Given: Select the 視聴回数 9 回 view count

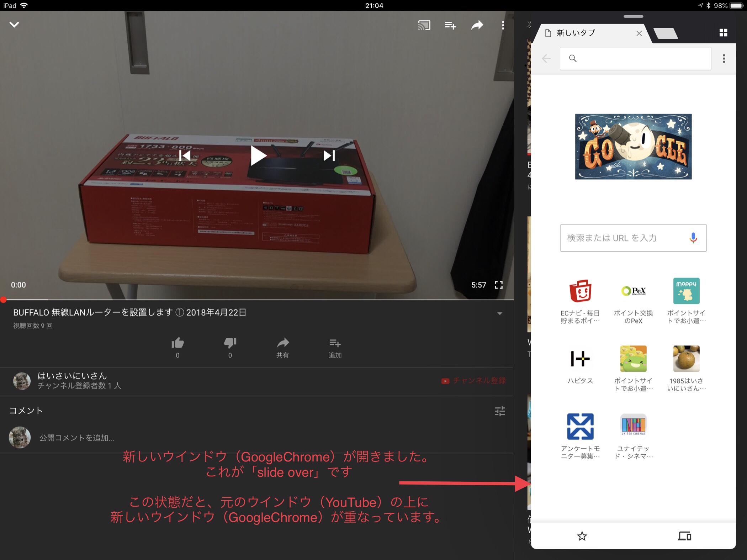Looking at the screenshot, I should click(x=33, y=326).
